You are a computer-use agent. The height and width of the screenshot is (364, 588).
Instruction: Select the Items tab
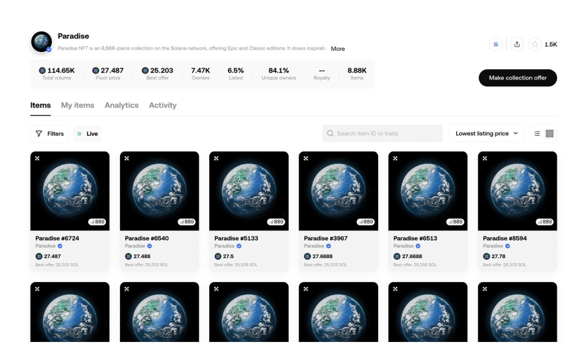pyautogui.click(x=41, y=105)
